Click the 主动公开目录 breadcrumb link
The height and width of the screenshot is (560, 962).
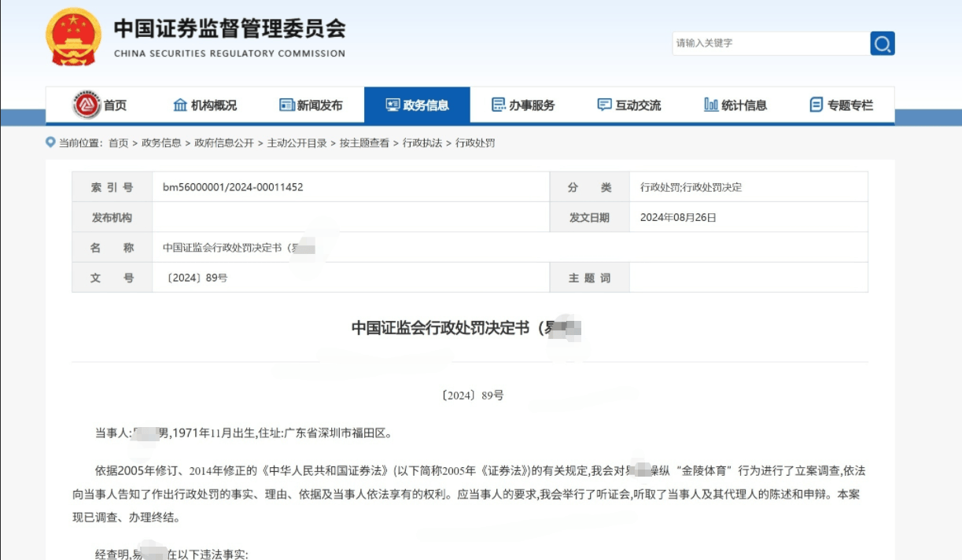pyautogui.click(x=298, y=144)
